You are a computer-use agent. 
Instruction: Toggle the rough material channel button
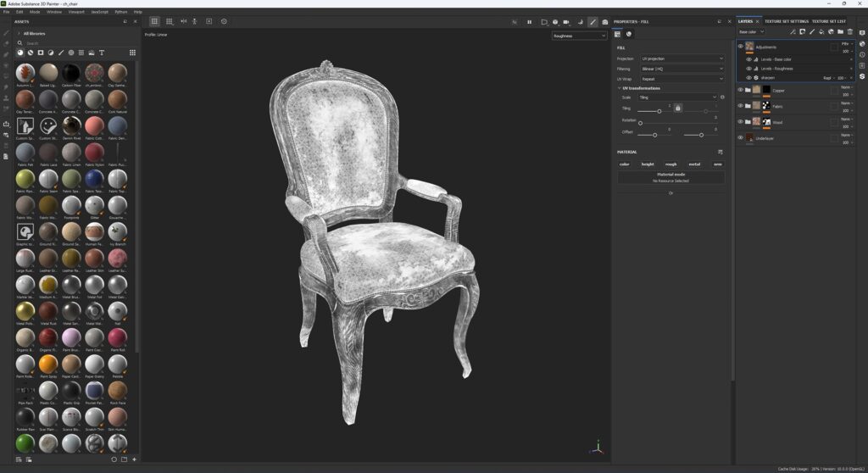[x=671, y=164]
